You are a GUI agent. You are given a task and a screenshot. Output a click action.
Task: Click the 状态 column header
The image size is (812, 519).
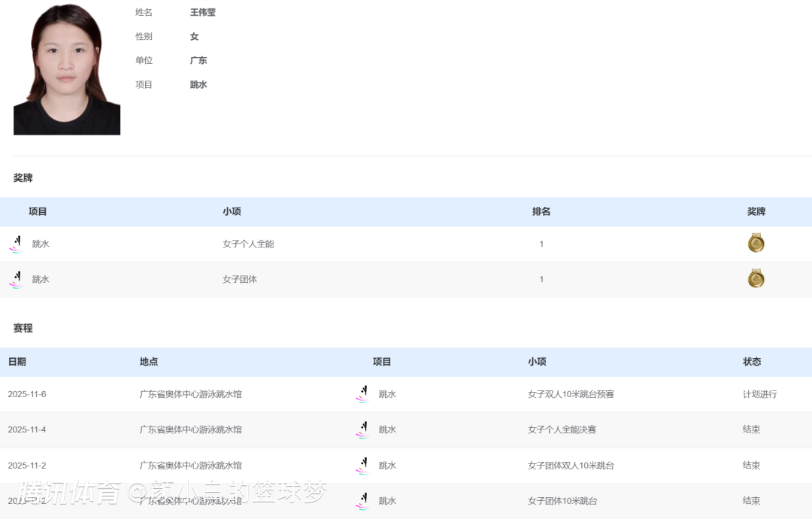tap(752, 362)
